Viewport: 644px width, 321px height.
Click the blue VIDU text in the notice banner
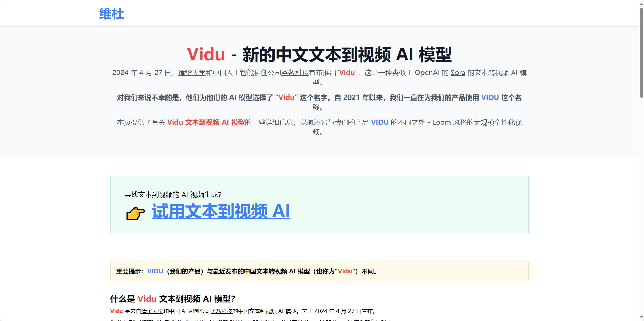pos(155,271)
